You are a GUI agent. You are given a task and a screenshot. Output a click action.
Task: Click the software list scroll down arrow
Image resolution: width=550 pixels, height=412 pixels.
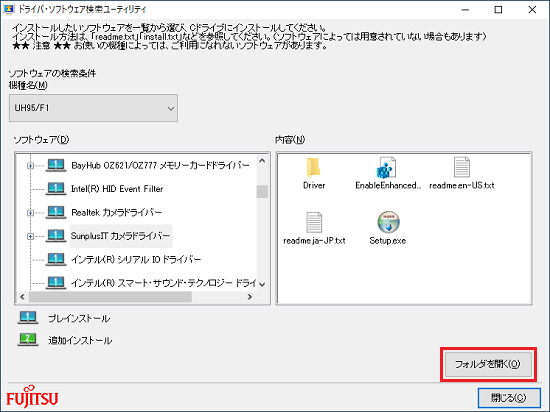[262, 284]
